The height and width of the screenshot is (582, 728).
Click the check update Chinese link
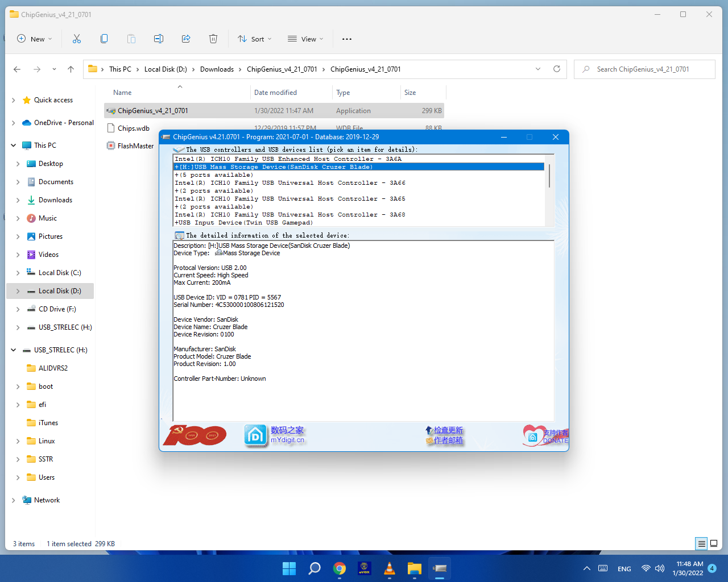tap(448, 430)
